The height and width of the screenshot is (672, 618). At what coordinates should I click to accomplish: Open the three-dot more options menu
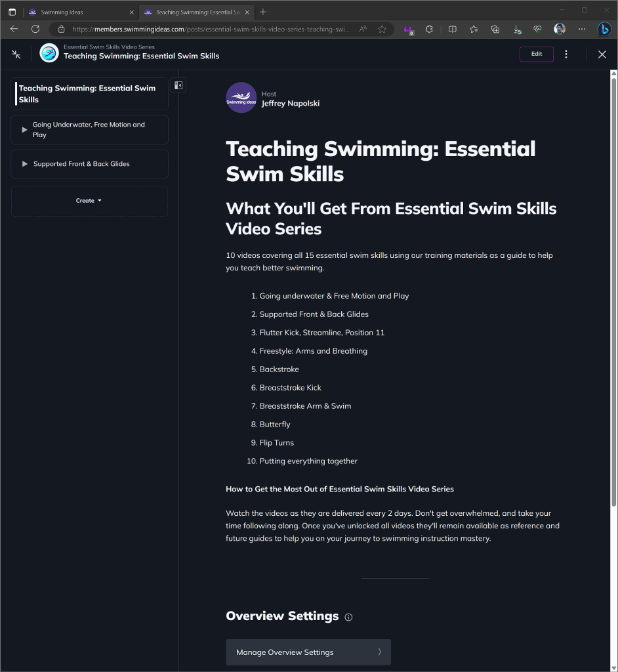566,54
